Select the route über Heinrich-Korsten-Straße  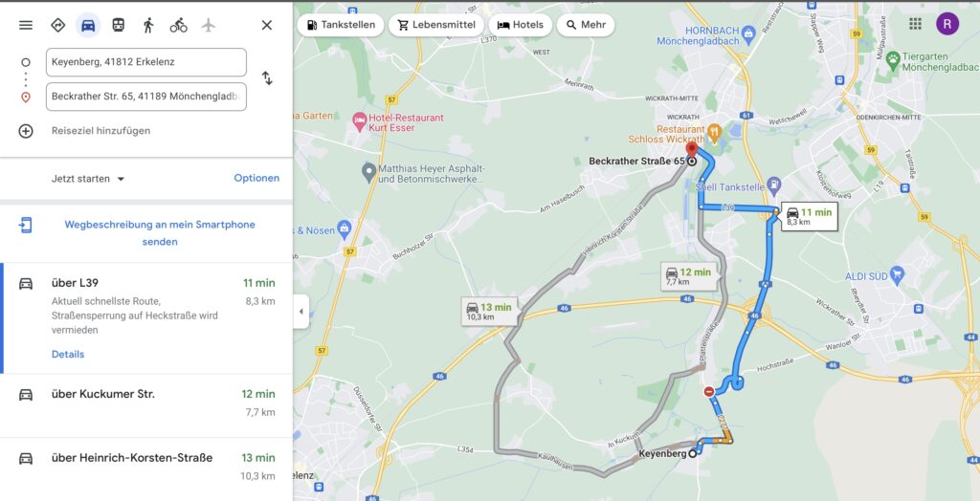pyautogui.click(x=146, y=468)
